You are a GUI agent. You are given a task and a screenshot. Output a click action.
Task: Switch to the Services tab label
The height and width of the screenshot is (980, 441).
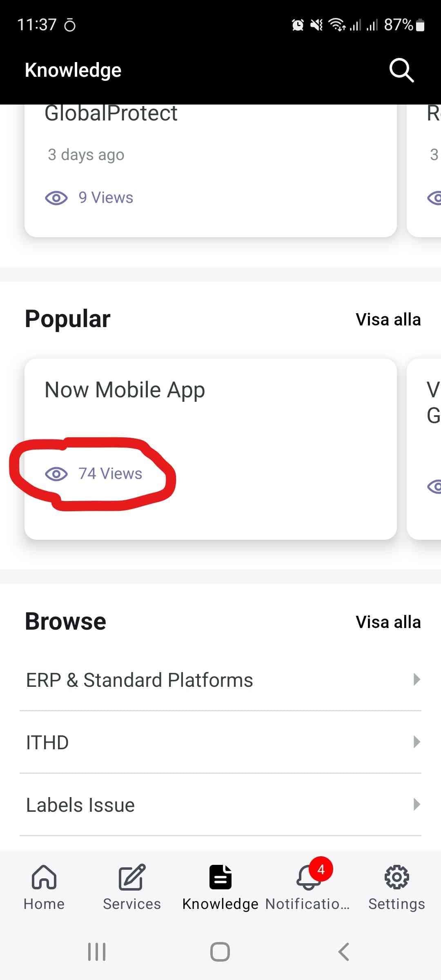pyautogui.click(x=132, y=904)
